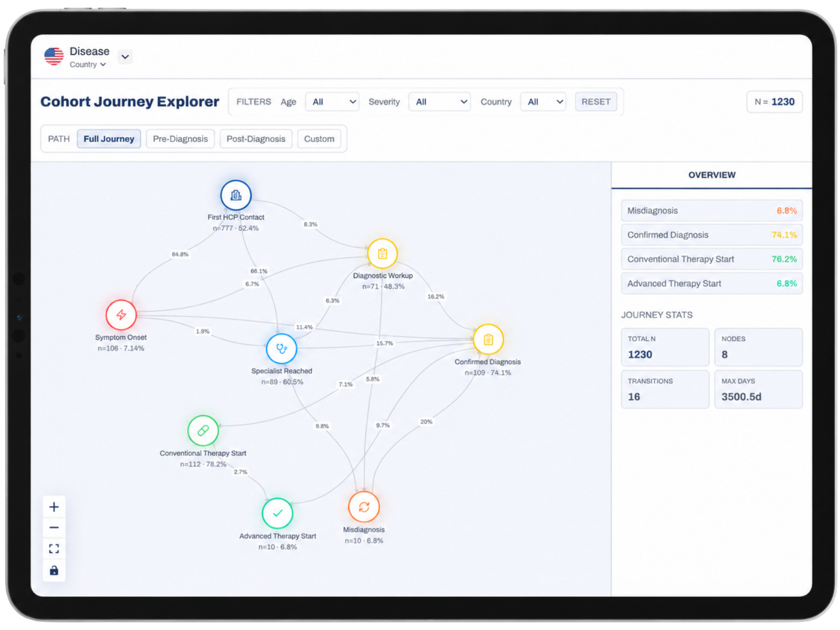Click the 8.3% edge label
This screenshot has width=840, height=630.
pos(310,224)
